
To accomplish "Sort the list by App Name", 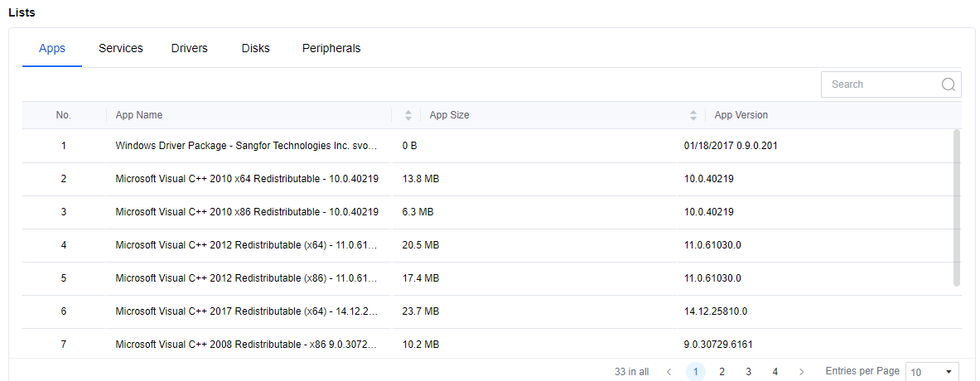I will pyautogui.click(x=408, y=115).
